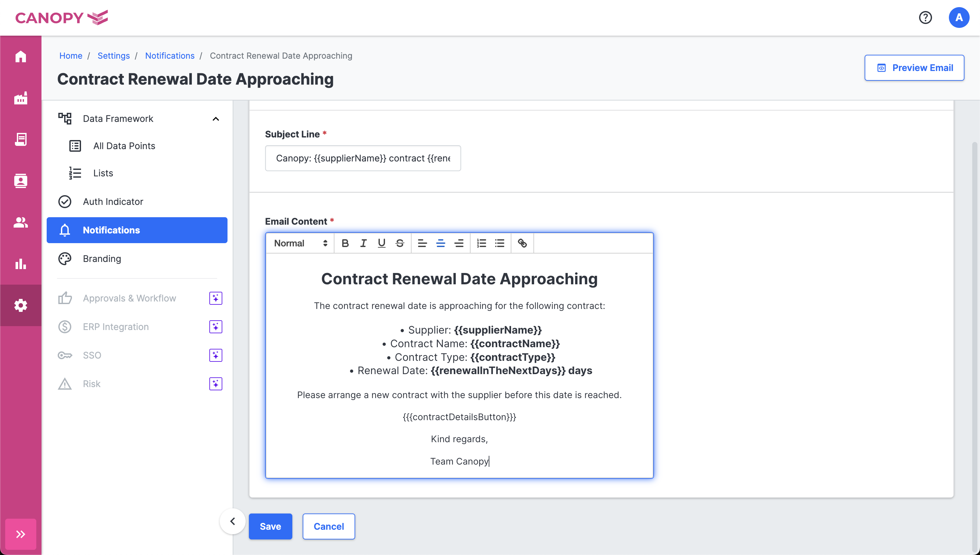
Task: Align text to the right
Action: coord(459,243)
